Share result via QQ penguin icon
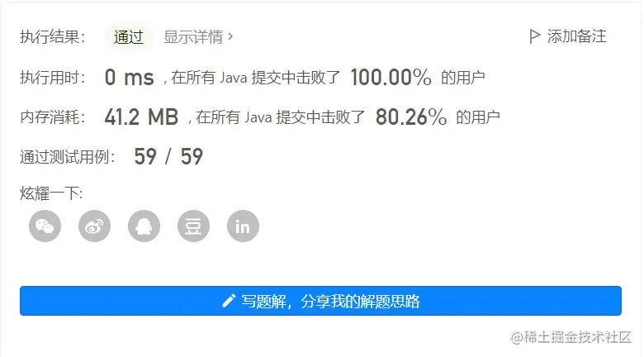This screenshot has height=357, width=644. point(144,226)
